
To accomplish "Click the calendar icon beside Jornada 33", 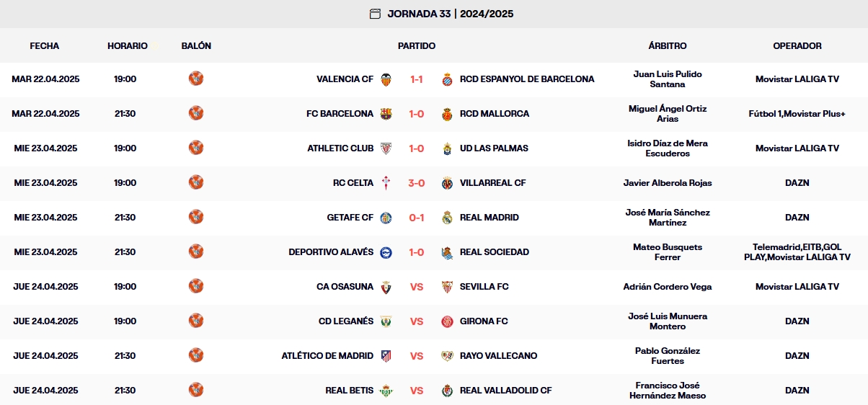I will 375,14.
